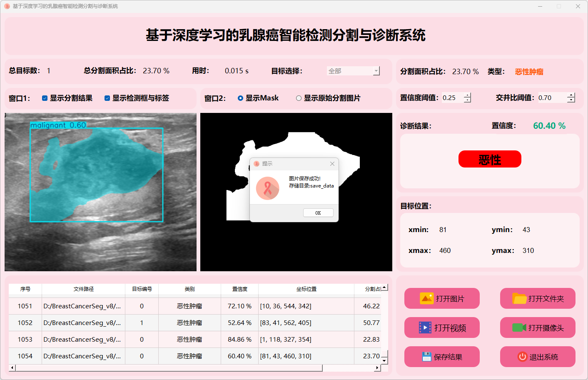588x380 pixels.
Task: Toggle the 显示分割结果 checkbox
Action: (x=45, y=98)
